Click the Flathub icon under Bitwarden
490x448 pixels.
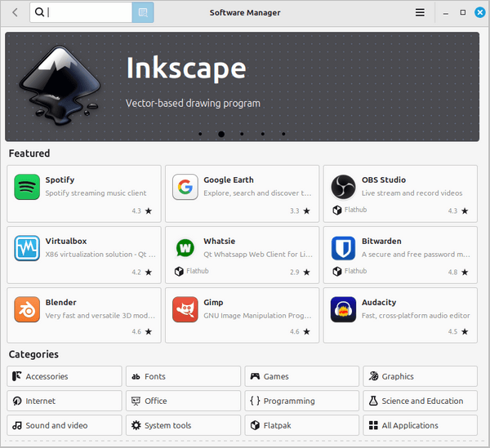point(336,271)
